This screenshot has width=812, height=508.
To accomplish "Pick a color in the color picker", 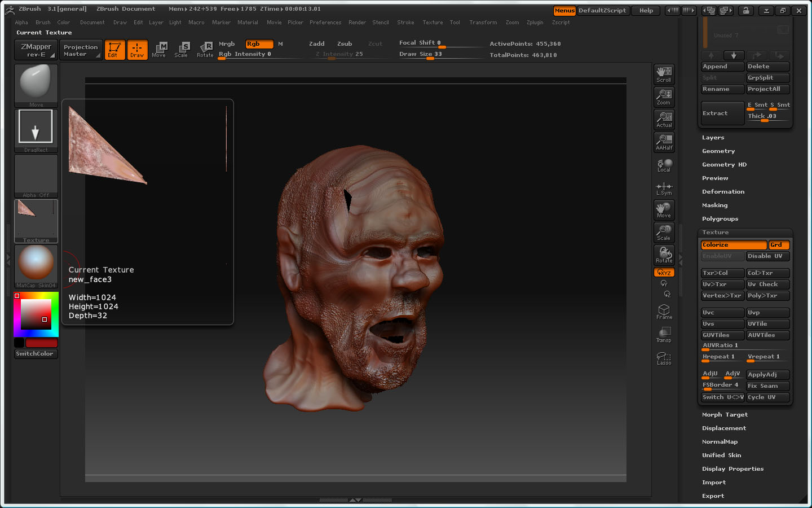I will click(36, 314).
